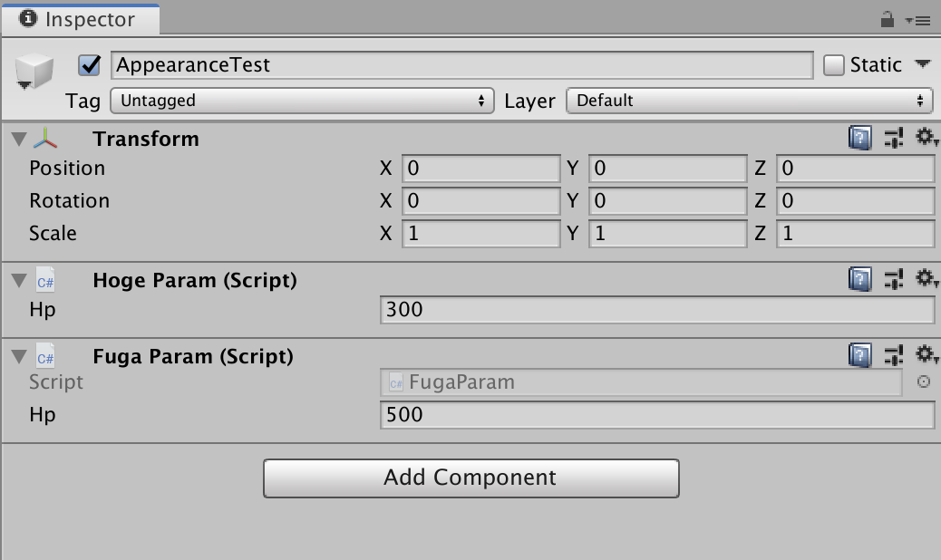Enable the Static checkbox
Viewport: 941px width, 560px height.
[833, 64]
